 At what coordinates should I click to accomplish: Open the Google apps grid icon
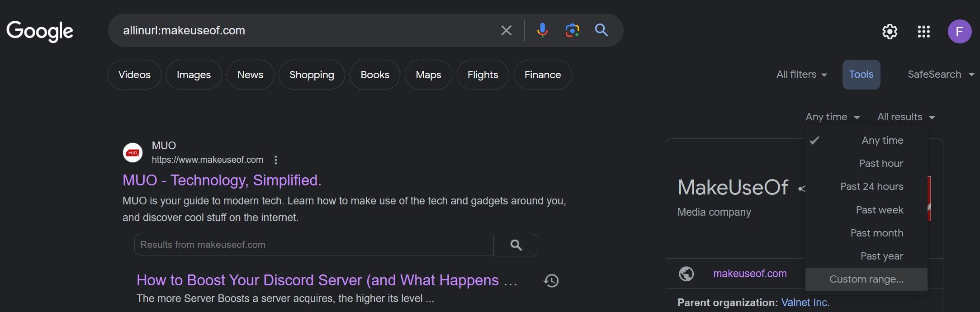coord(923,32)
